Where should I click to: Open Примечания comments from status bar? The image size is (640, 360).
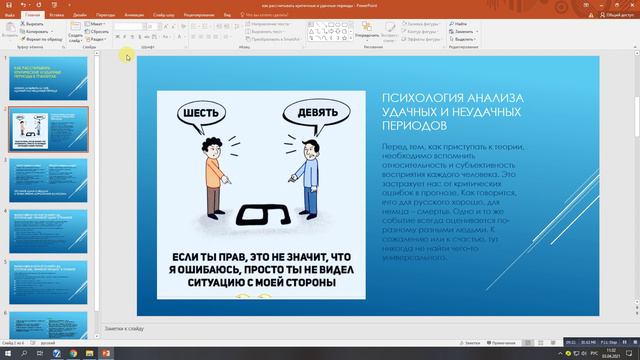coord(501,343)
